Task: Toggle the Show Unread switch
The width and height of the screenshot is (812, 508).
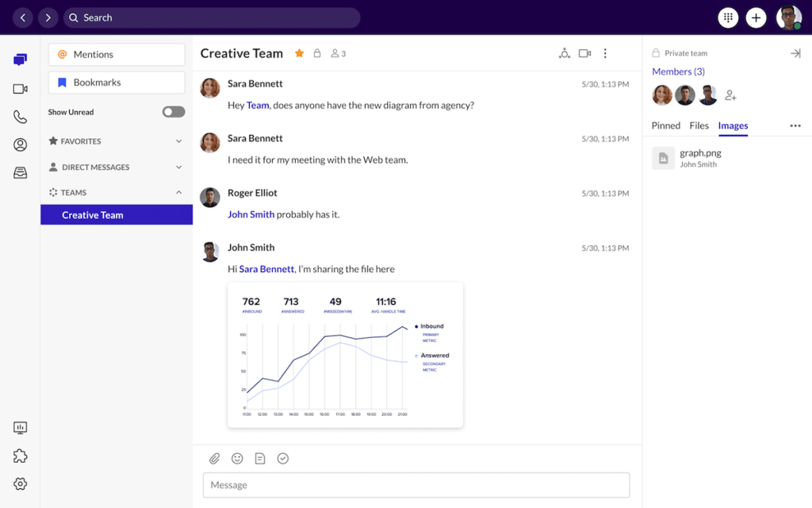Action: [173, 112]
